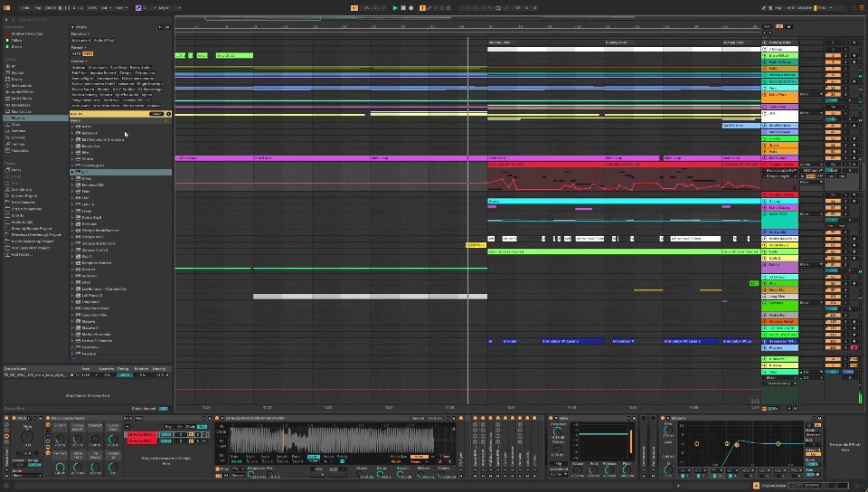Arm the Arrangement Record button
The image size is (868, 492).
click(x=410, y=8)
